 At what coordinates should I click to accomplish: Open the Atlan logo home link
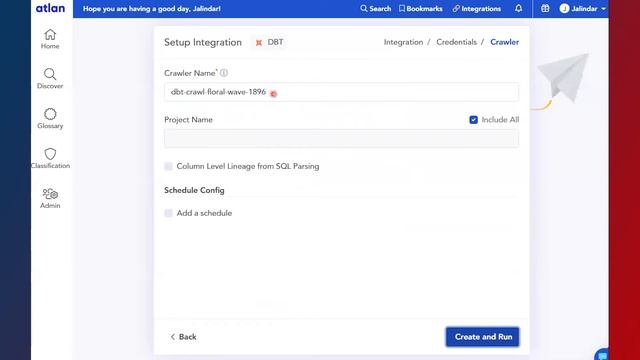pyautogui.click(x=50, y=8)
